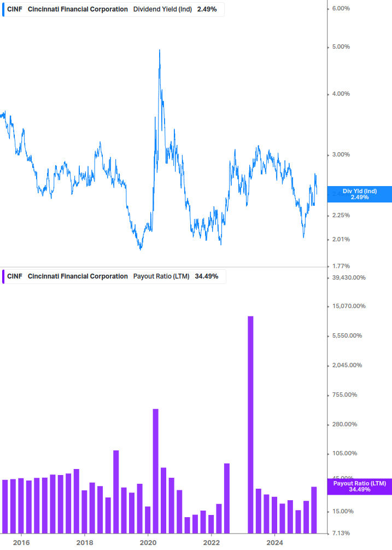The width and height of the screenshot is (392, 550).
Task: Click the 7.13% y-axis label
Action: pyautogui.click(x=341, y=533)
